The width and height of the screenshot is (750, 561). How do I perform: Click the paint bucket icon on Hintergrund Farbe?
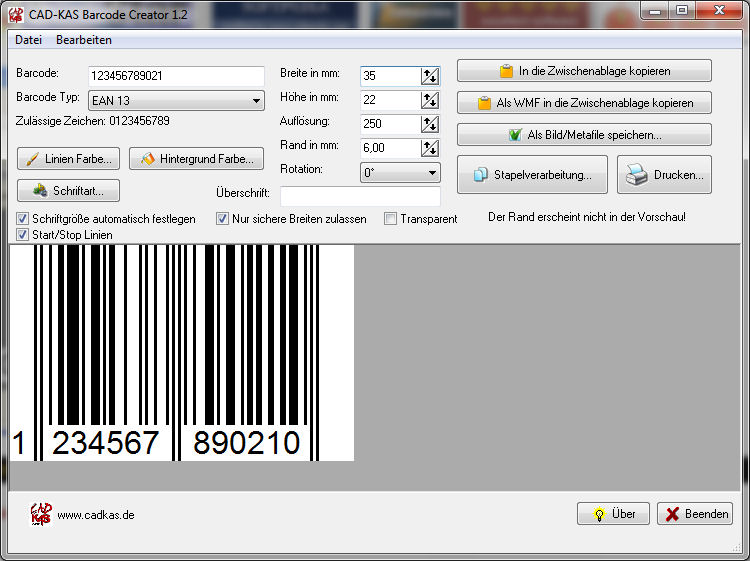(147, 159)
